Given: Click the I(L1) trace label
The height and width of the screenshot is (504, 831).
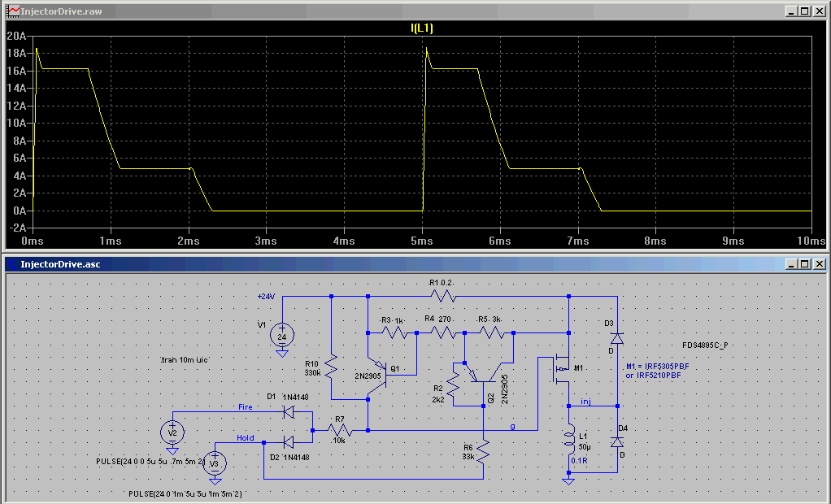Looking at the screenshot, I should coord(422,28).
